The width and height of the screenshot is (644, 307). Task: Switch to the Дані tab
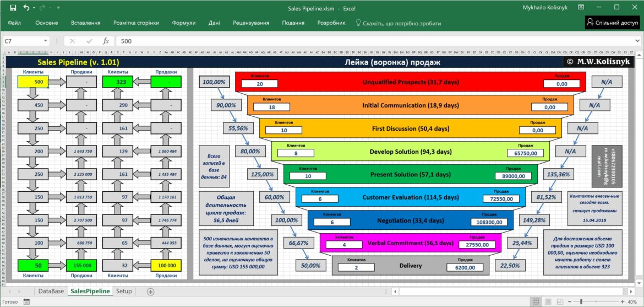(x=214, y=23)
